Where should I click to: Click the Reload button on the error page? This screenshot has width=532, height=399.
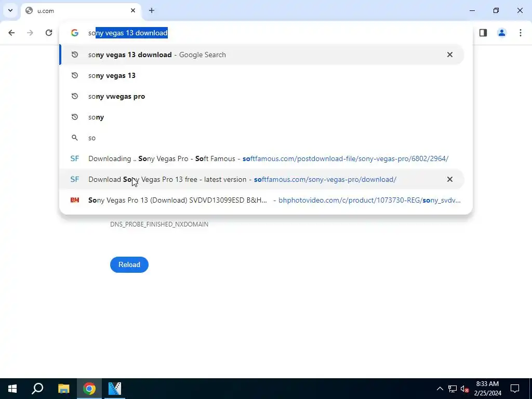click(x=129, y=264)
